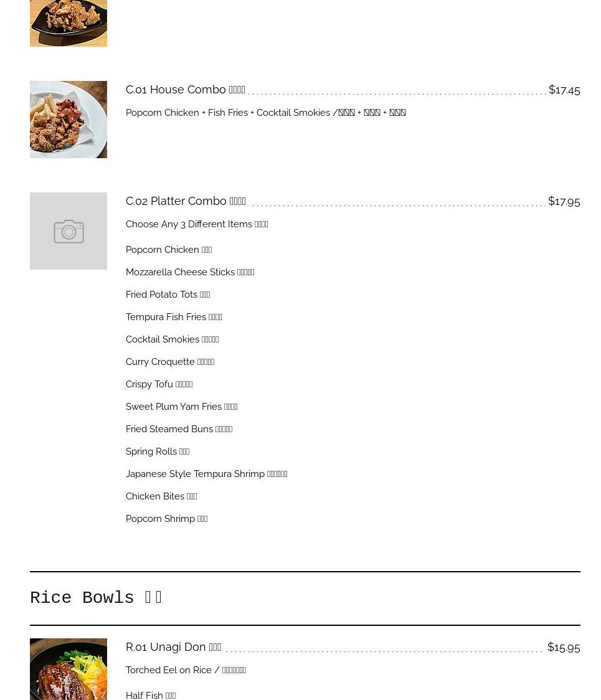This screenshot has height=700, width=601.
Task: Click the $17.95 Platter Combo price
Action: tap(564, 201)
